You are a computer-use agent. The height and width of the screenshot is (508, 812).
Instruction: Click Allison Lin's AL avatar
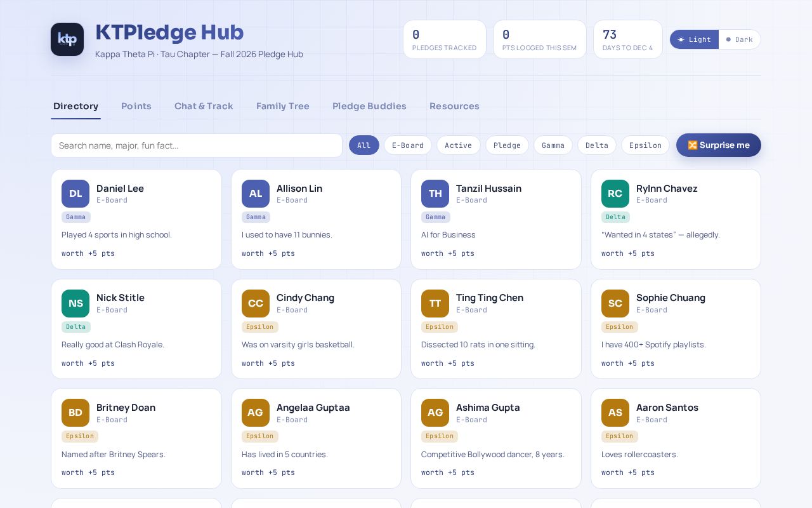[x=256, y=194]
